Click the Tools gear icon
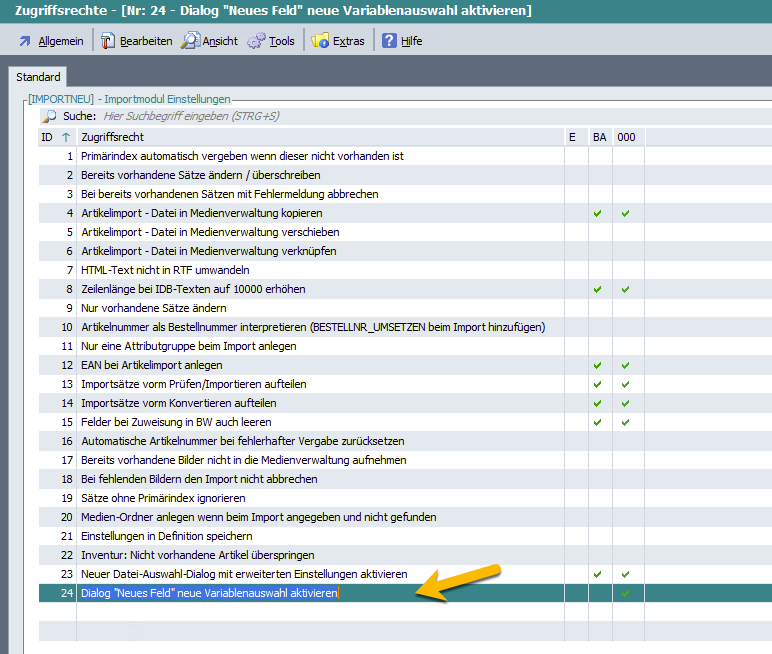Screen dimensions: 772x654 256,41
